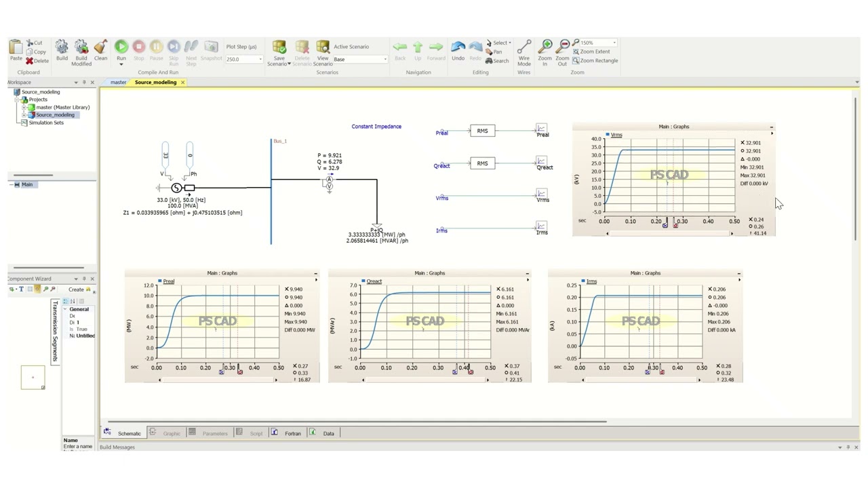Image resolution: width=868 pixels, height=488 pixels.
Task: Navigate Back with green arrow
Action: 400,47
